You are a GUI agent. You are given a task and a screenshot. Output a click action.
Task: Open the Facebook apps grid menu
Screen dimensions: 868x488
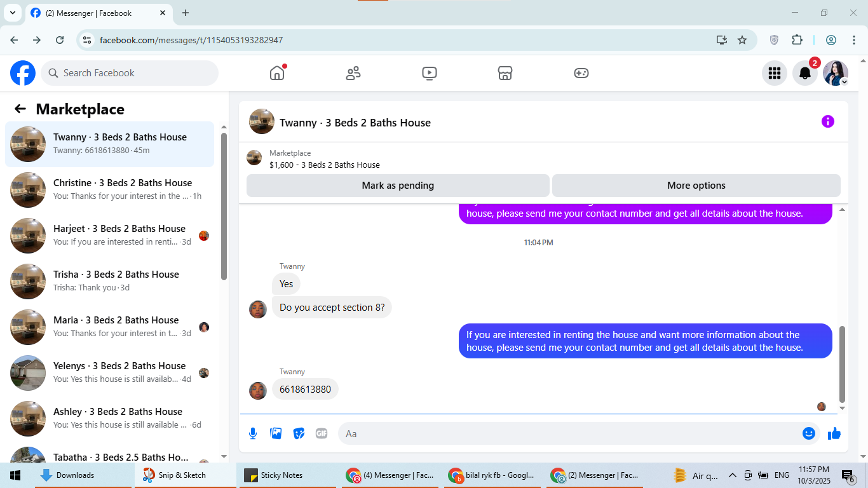pos(775,73)
